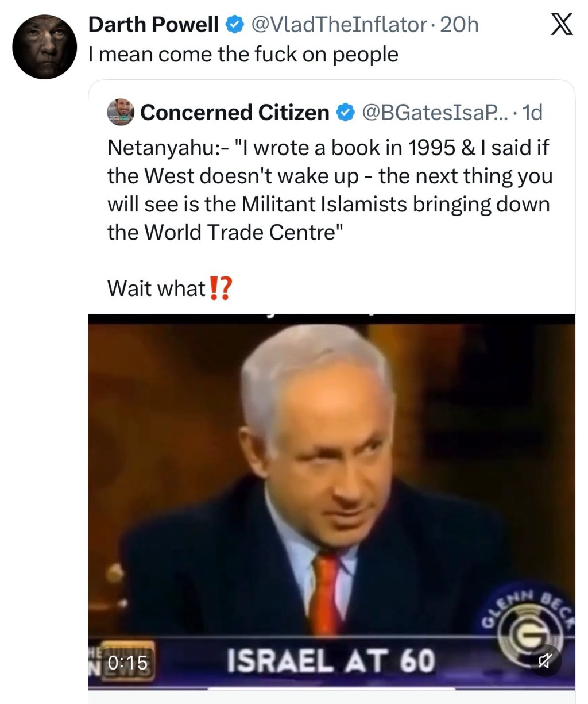Expand the truncated handle @BGatesIsaP...
Viewport: 588px width, 704px height.
[434, 113]
